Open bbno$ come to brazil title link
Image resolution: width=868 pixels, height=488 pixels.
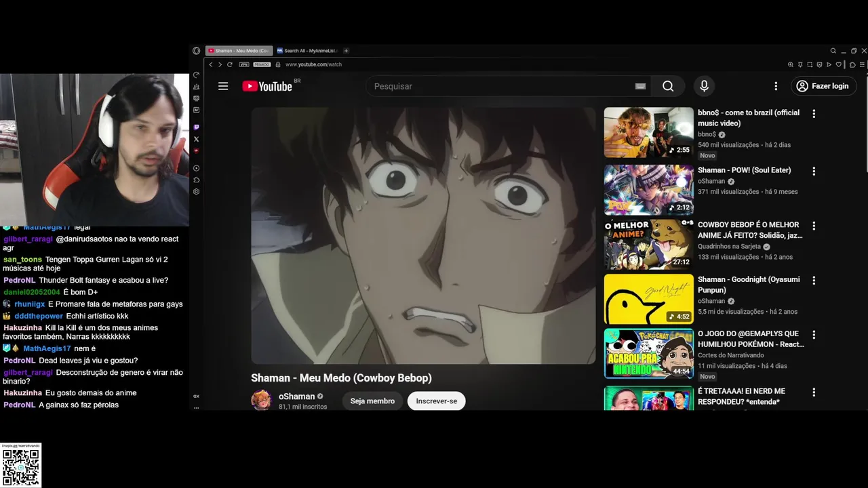pos(749,118)
